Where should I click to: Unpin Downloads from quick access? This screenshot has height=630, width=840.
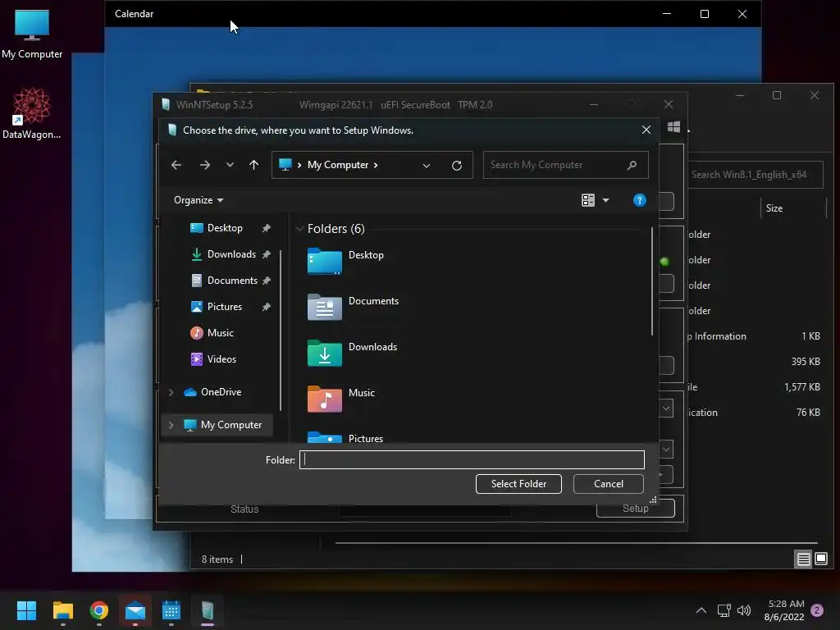[267, 254]
